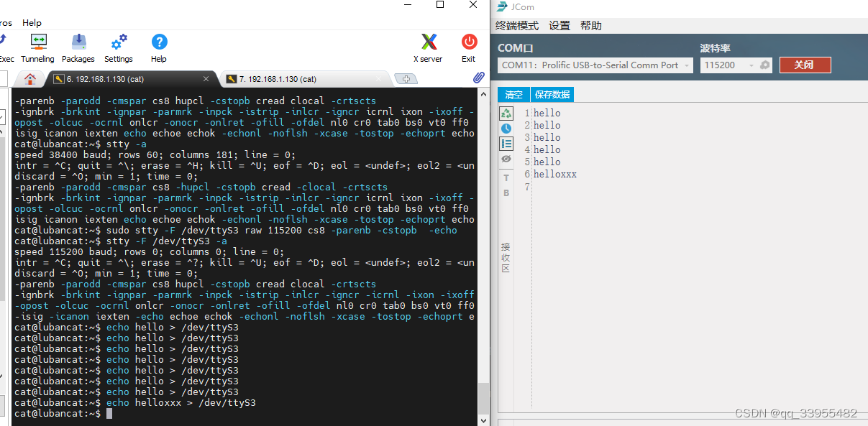The height and width of the screenshot is (426, 868).
Task: Click the 'speed 115200 baud' output line
Action: [x=150, y=251]
